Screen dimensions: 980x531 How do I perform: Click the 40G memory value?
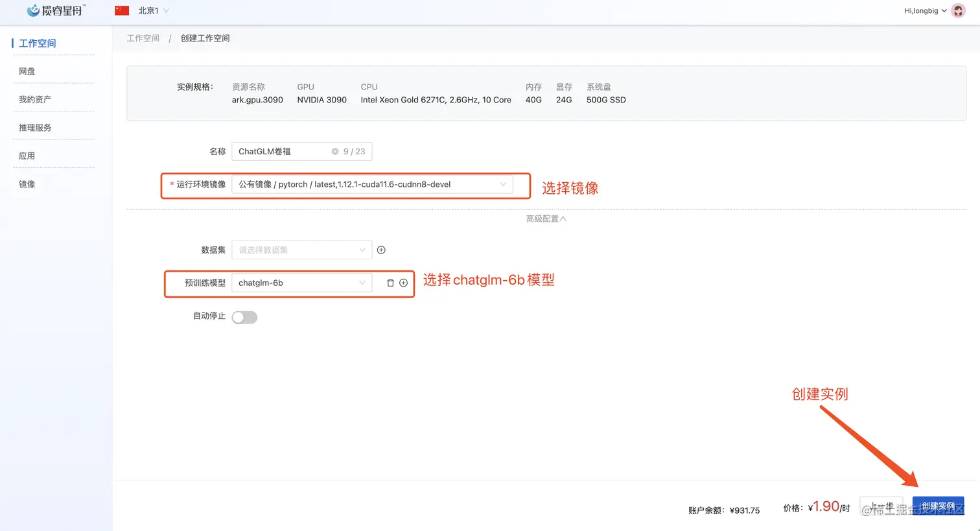point(533,100)
